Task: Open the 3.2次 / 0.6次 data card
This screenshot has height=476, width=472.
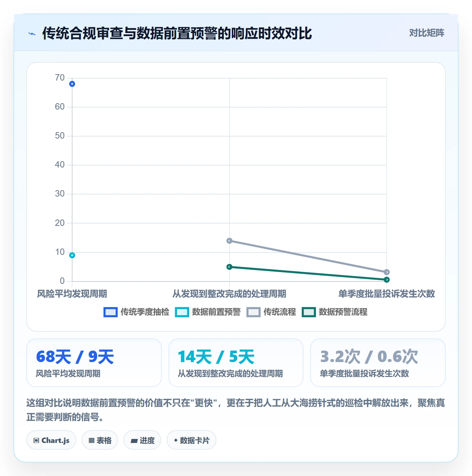Action: click(x=378, y=363)
